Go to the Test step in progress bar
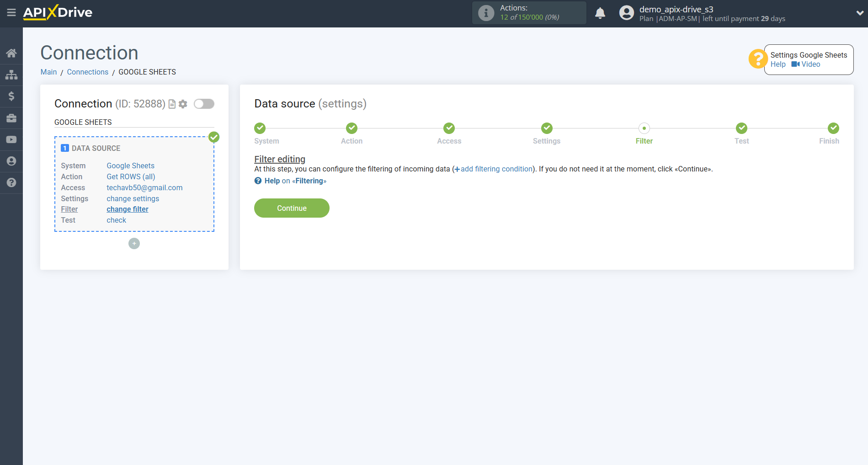Screen dimensions: 868x465 (x=741, y=128)
